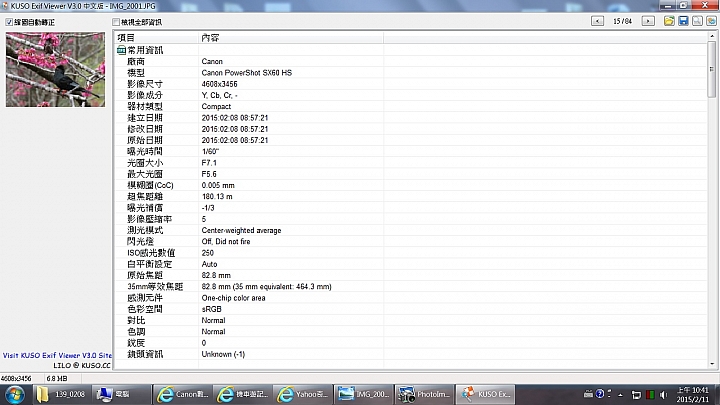720x405 pixels.
Task: Open the 電腦 Computer taskbar button
Action: pyautogui.click(x=121, y=394)
